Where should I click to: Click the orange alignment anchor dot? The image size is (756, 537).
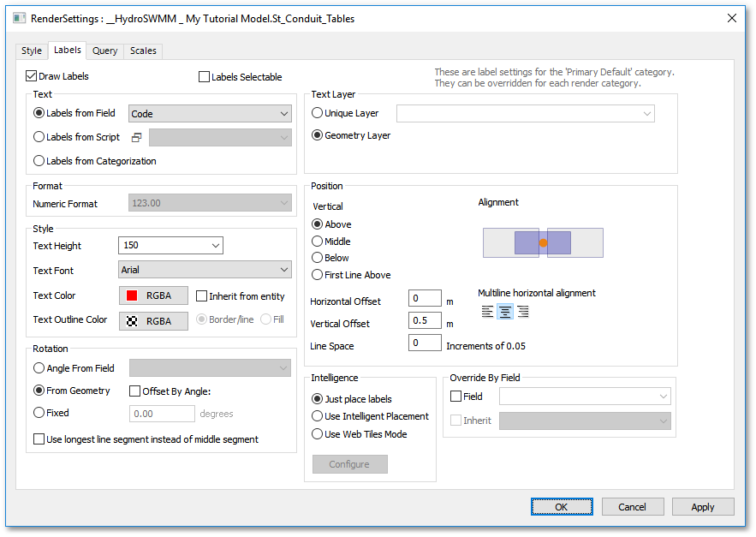tap(544, 242)
